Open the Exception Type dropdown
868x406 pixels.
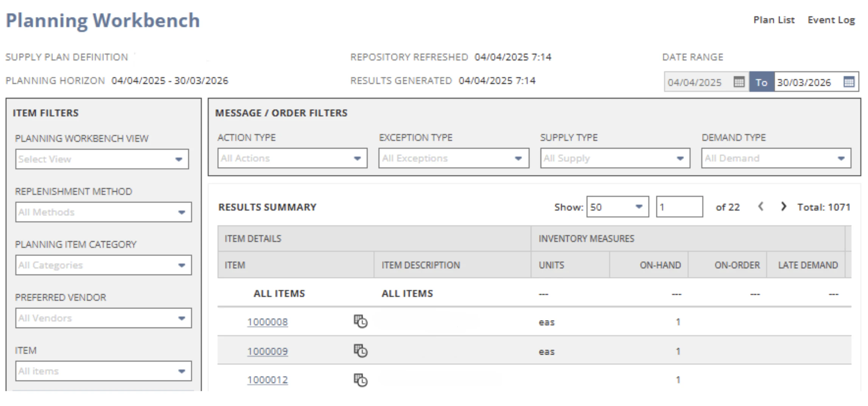pyautogui.click(x=454, y=158)
